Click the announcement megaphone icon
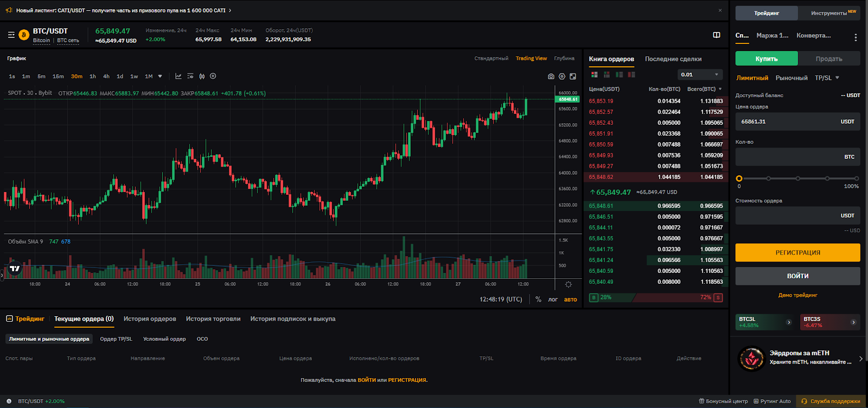 9,10
